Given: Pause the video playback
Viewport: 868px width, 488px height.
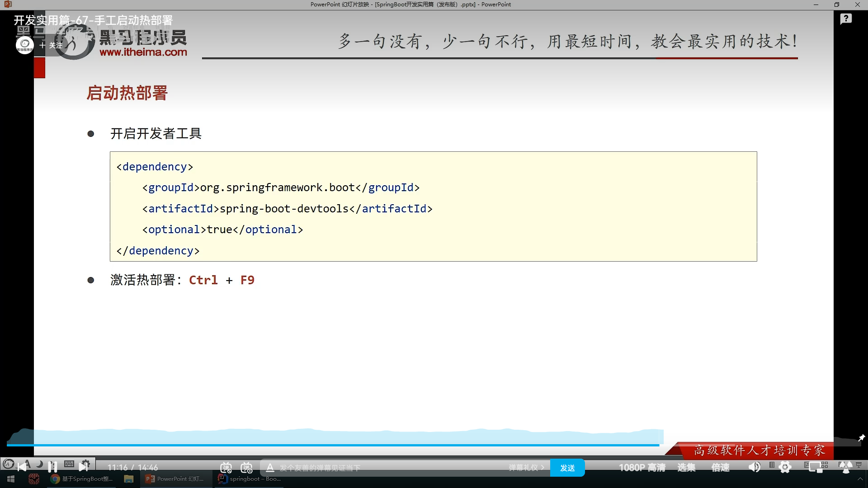Looking at the screenshot, I should 52,466.
